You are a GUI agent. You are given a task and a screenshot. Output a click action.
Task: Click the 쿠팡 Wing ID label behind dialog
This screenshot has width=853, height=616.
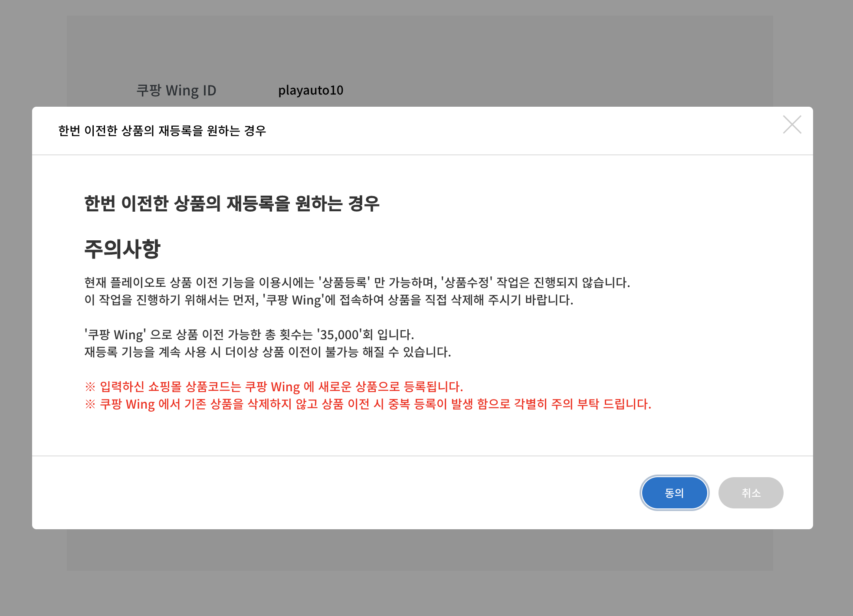click(176, 90)
